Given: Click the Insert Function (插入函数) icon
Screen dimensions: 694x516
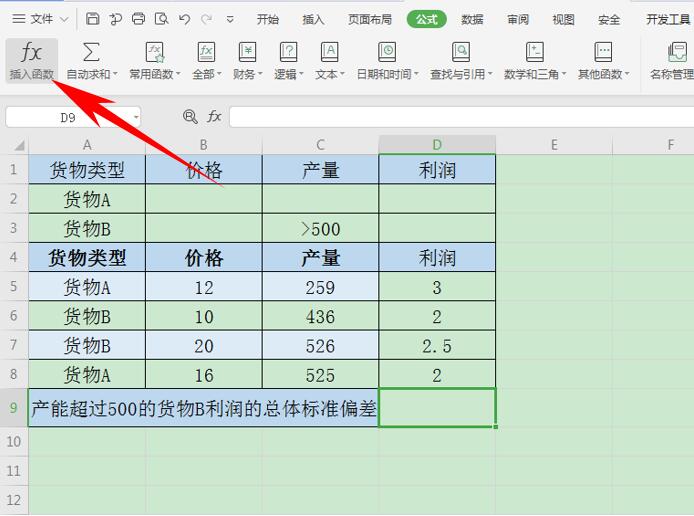Looking at the screenshot, I should point(31,53).
